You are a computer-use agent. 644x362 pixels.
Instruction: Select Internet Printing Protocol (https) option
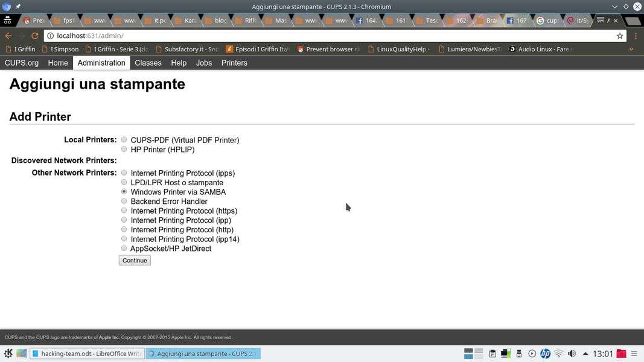coord(124,211)
